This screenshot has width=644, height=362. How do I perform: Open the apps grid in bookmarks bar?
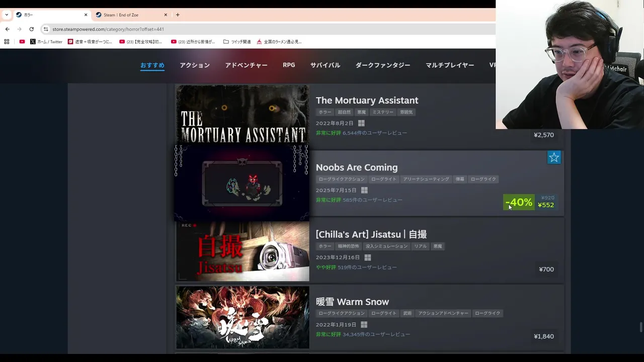[7, 42]
